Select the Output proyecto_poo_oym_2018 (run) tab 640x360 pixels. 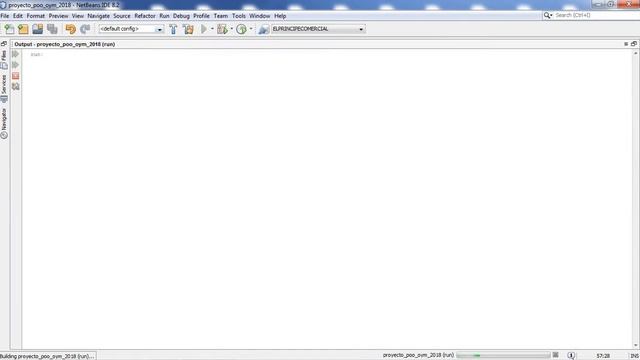[x=65, y=44]
